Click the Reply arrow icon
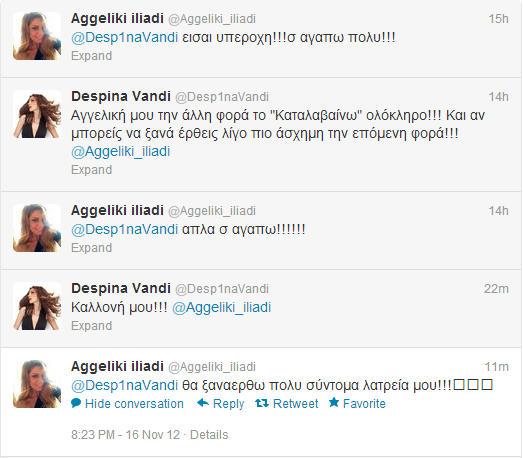The height and width of the screenshot is (458, 523). (203, 403)
